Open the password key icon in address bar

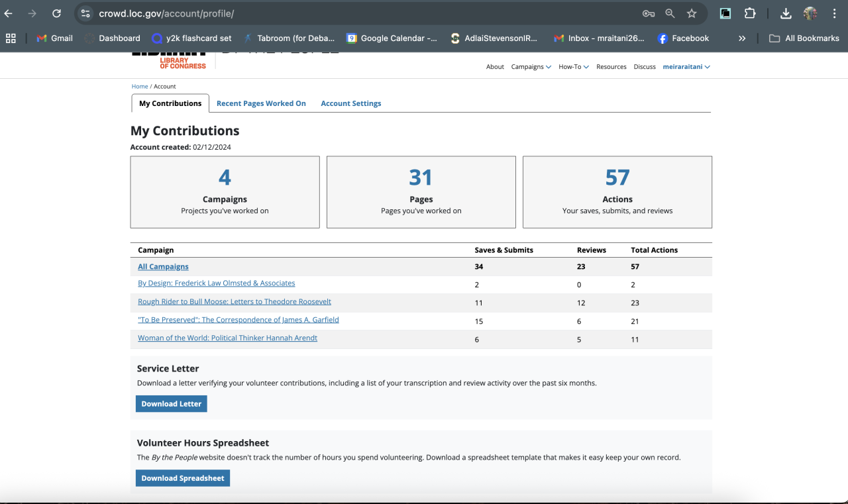648,13
